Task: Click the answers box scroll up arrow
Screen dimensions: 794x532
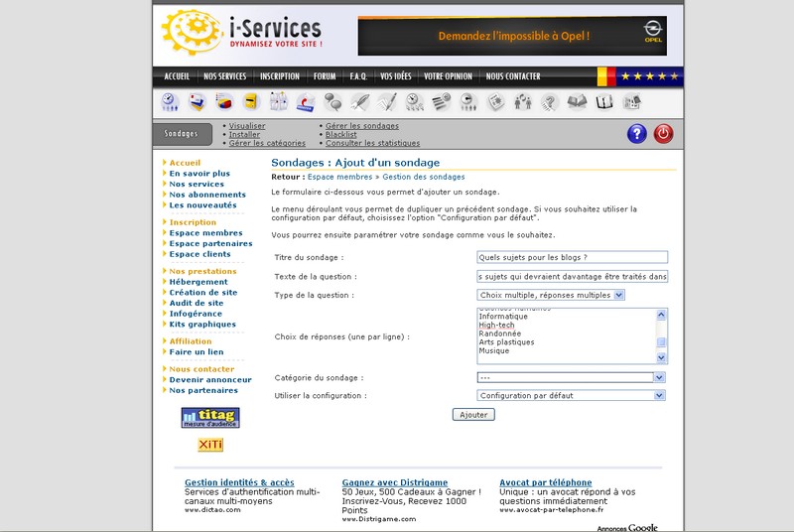Action: [661, 315]
